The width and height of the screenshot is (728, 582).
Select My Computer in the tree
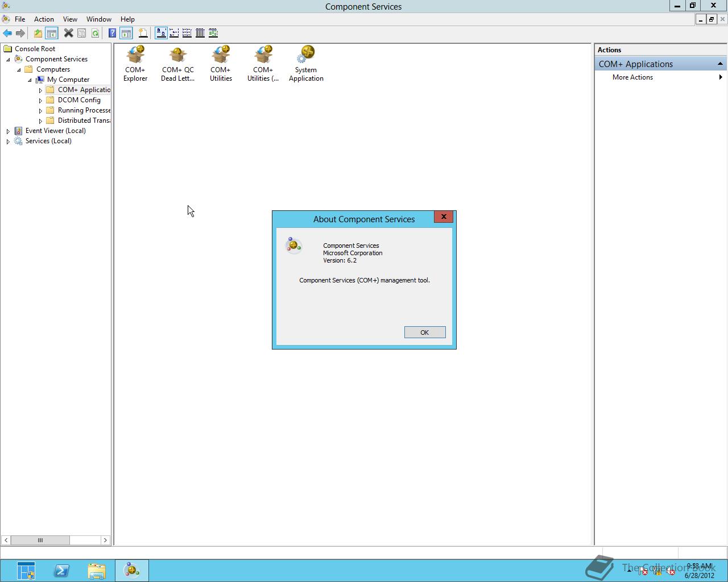(68, 80)
